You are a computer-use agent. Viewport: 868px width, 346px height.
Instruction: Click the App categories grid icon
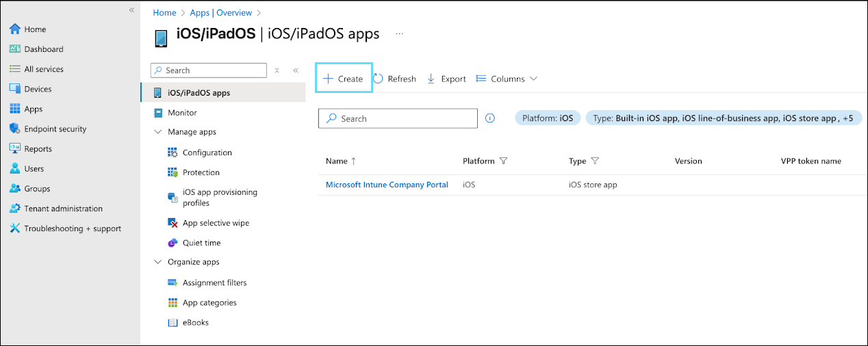(x=173, y=302)
